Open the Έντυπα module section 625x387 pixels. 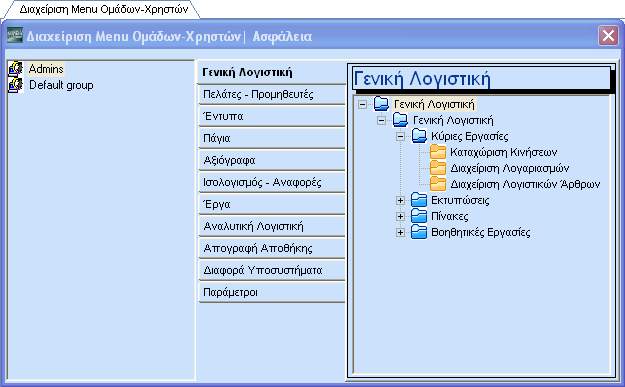[272, 116]
